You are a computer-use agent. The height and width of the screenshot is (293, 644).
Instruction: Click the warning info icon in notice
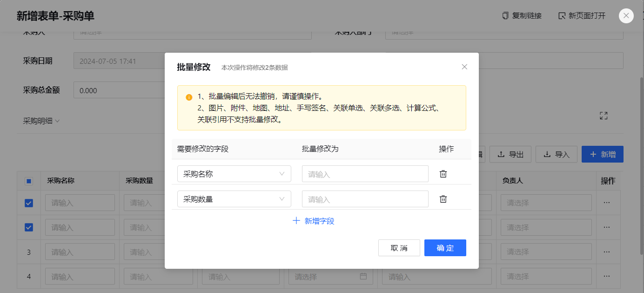pyautogui.click(x=189, y=97)
